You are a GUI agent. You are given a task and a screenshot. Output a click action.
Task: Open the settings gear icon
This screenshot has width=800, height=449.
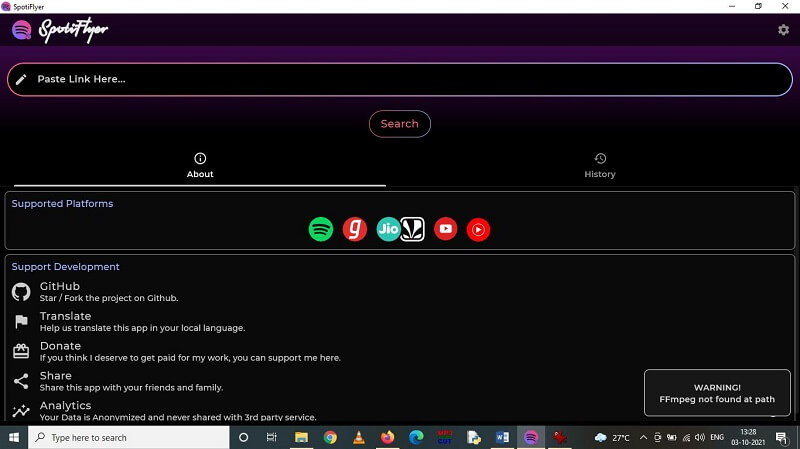coord(783,30)
